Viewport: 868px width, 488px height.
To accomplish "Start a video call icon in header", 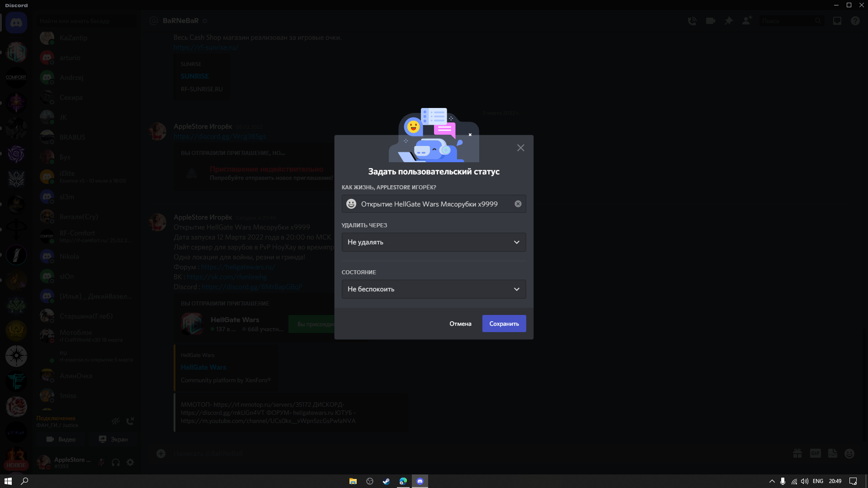I will click(711, 21).
